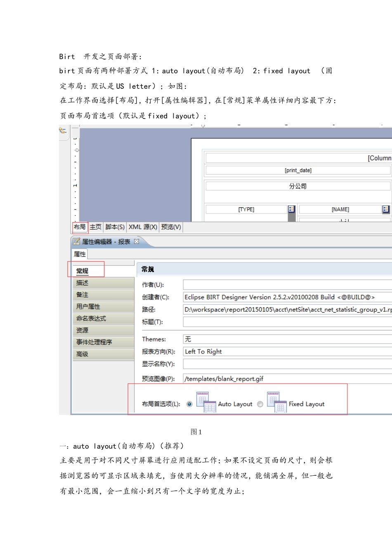
Task: Click the [NAME] data cell
Action: [x=340, y=209]
